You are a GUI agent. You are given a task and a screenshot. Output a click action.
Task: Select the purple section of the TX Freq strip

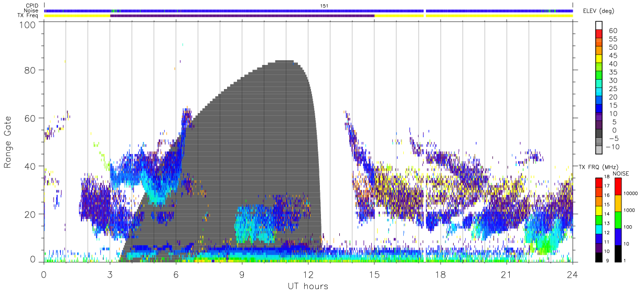[242, 15]
